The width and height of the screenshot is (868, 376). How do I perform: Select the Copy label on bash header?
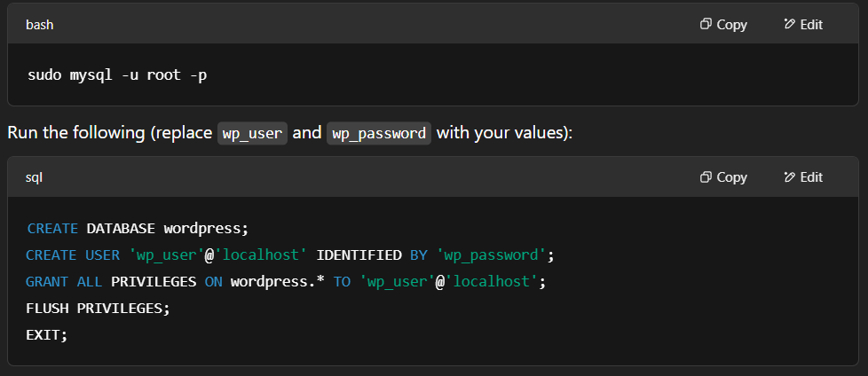pos(732,25)
